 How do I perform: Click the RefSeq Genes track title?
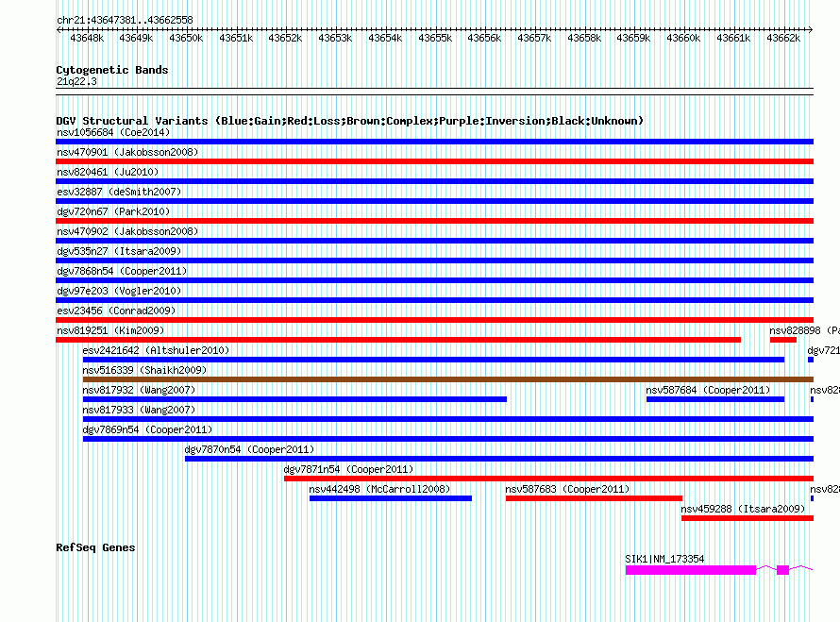point(95,547)
